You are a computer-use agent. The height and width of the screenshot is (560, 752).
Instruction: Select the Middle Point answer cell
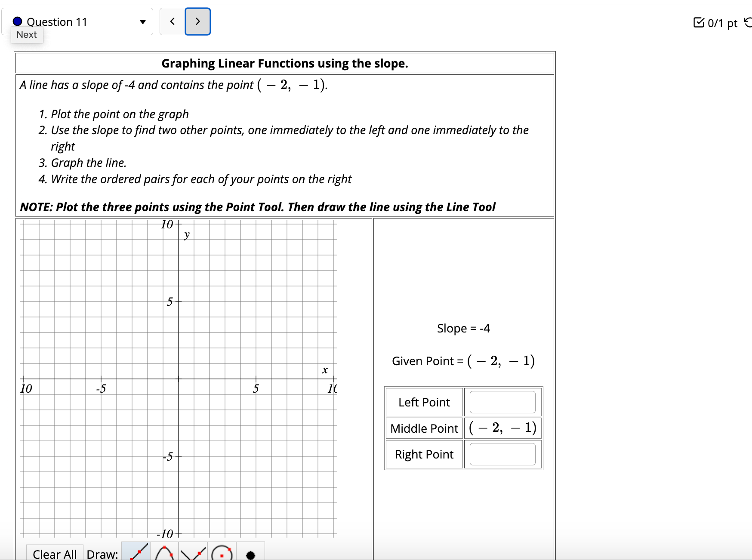click(502, 428)
